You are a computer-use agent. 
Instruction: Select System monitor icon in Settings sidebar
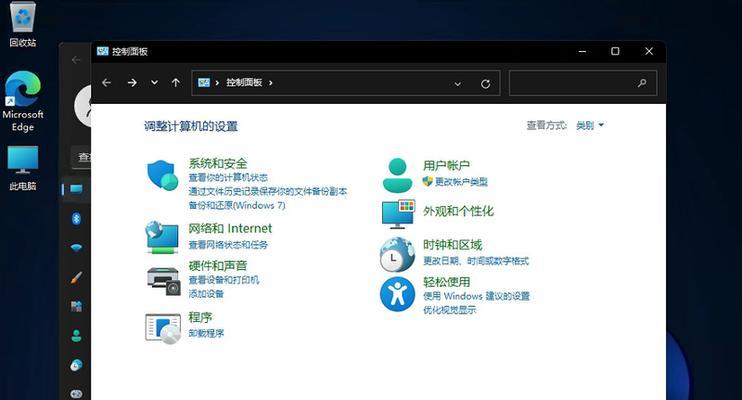[76, 189]
